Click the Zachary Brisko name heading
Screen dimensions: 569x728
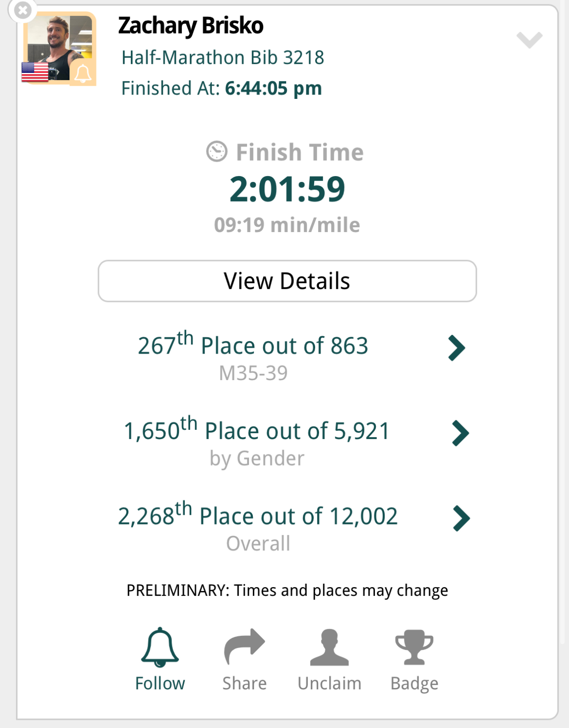click(x=191, y=26)
